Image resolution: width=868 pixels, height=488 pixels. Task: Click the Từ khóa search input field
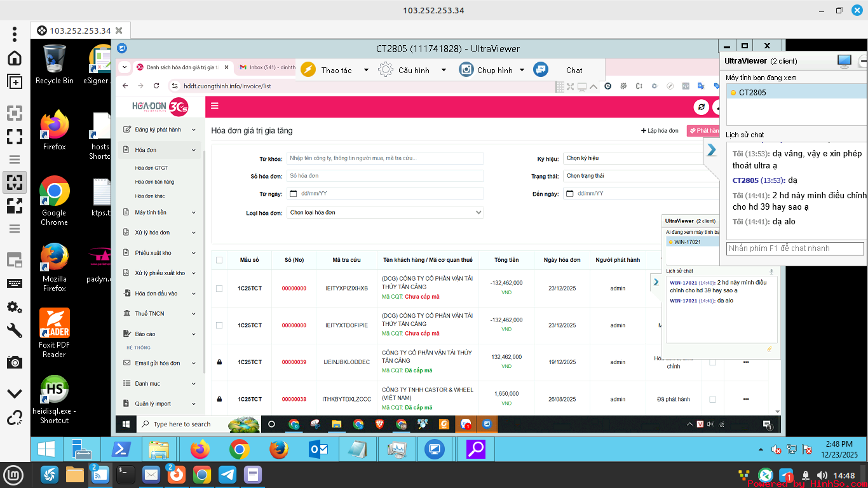point(385,158)
